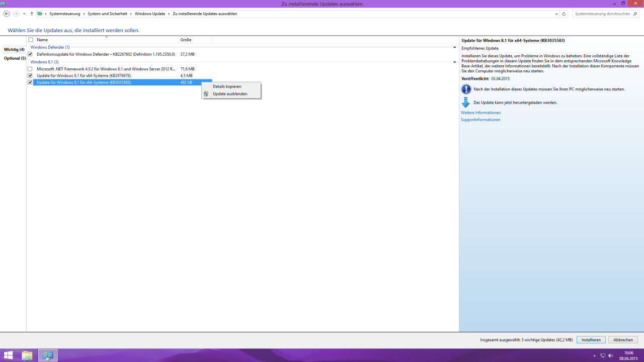Uncheck the KB3035583 update checkbox
This screenshot has width=644, height=362.
point(30,82)
